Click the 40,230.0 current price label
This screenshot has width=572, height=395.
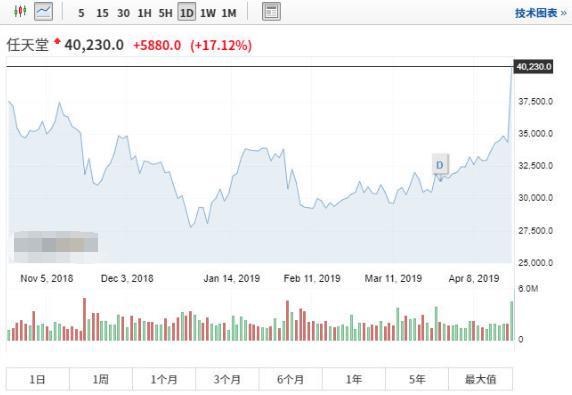click(x=533, y=67)
